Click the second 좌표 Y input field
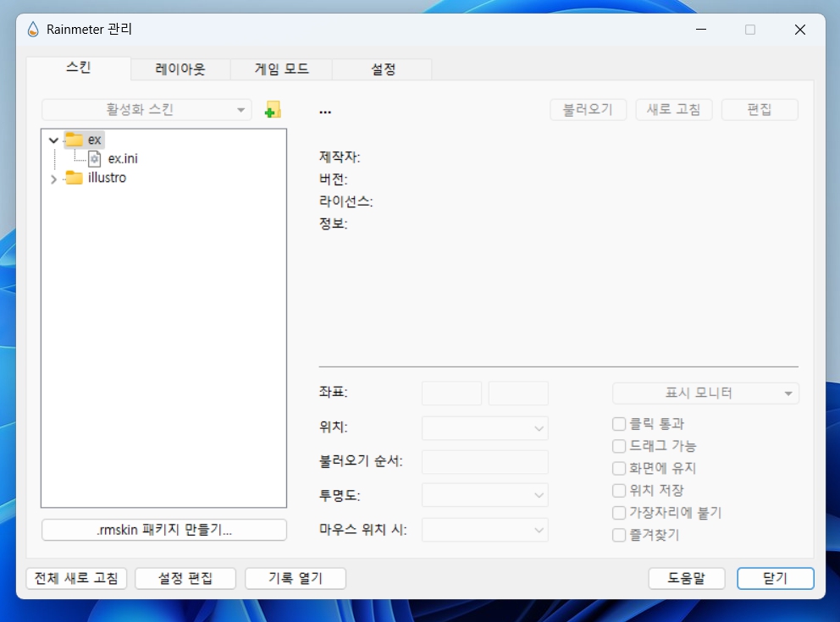 coord(518,394)
